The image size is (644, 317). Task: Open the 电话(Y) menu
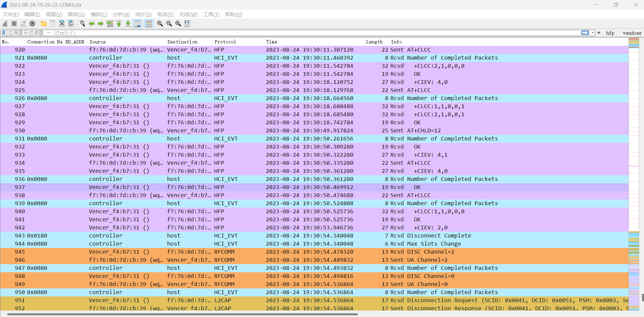point(165,14)
